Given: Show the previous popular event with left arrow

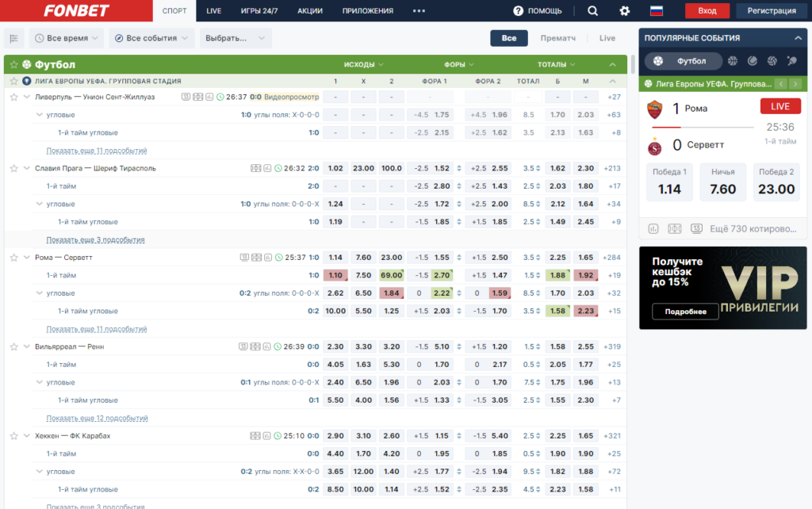Looking at the screenshot, I should (x=781, y=84).
